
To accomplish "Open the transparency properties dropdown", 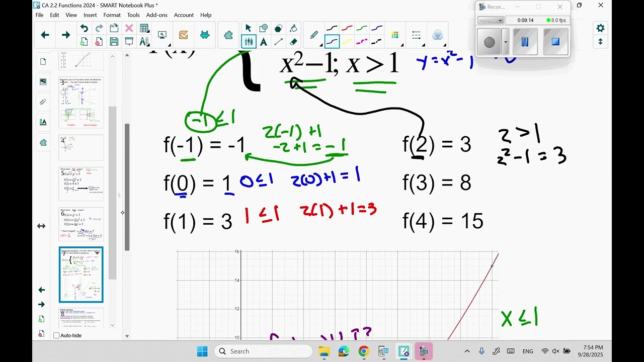I will (438, 35).
